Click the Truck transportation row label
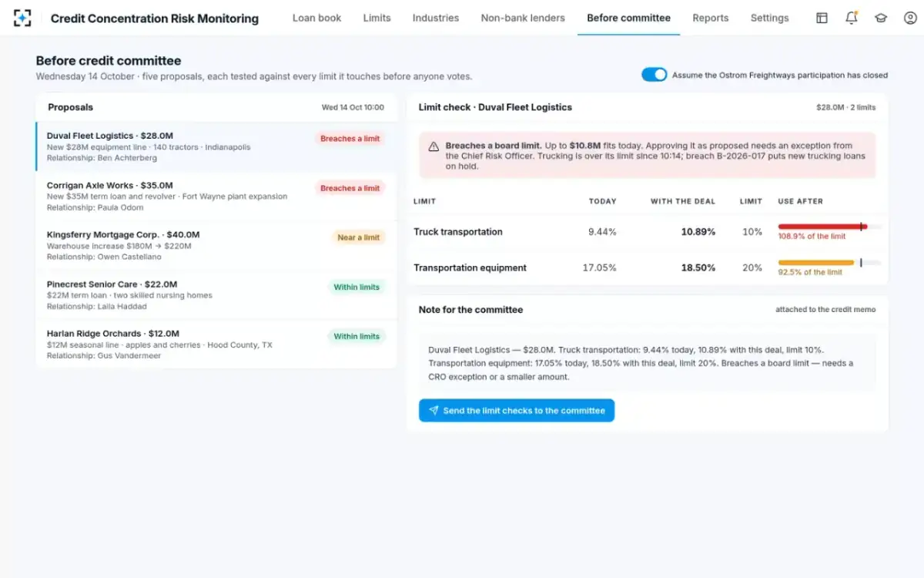 457,232
